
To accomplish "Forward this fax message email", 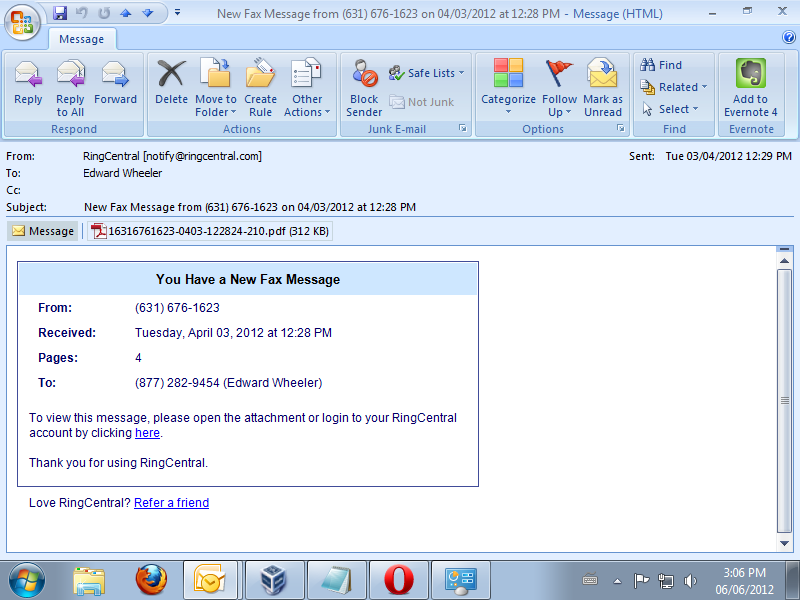I will pyautogui.click(x=115, y=84).
